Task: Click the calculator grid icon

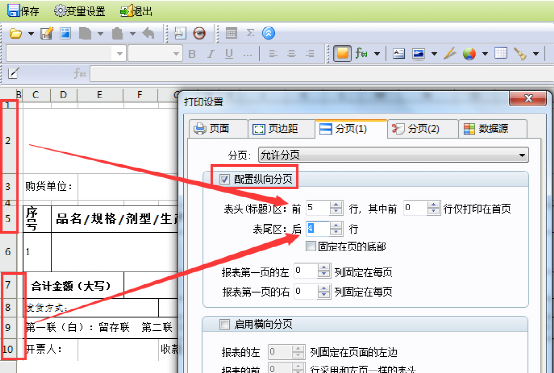Action: click(231, 33)
